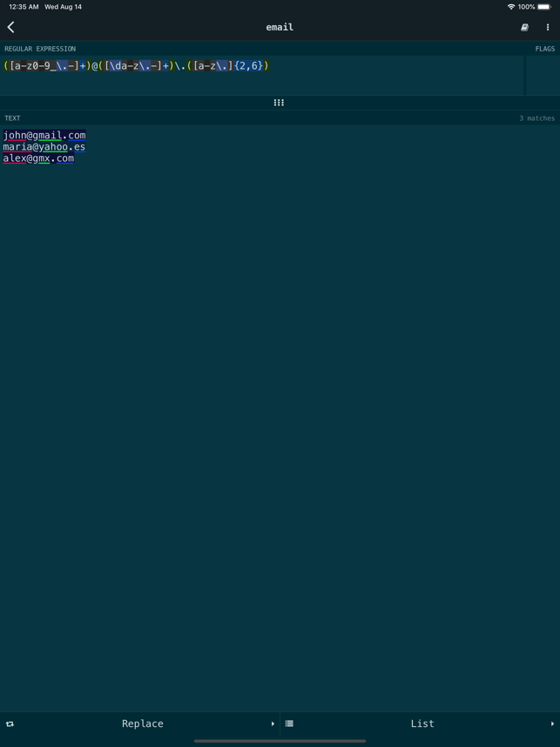The height and width of the screenshot is (747, 560).
Task: Focus the regular expression input field
Action: pos(262,75)
